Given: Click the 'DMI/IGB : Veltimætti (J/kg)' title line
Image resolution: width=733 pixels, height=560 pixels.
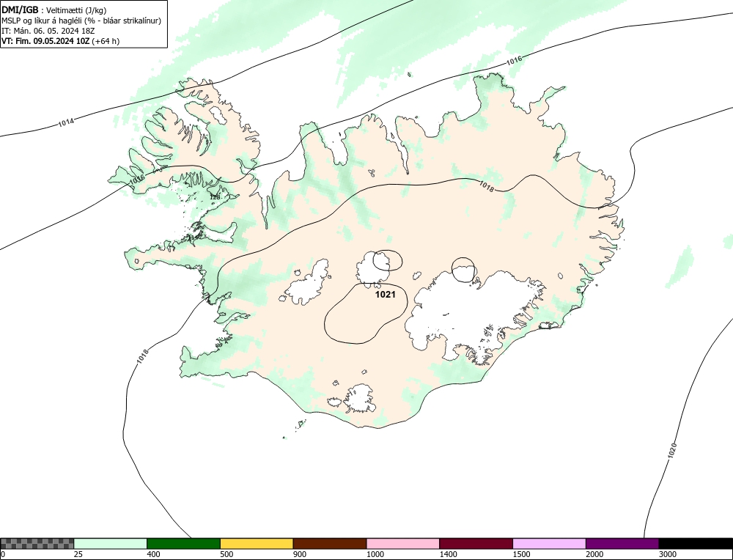Looking at the screenshot, I should pos(54,10).
